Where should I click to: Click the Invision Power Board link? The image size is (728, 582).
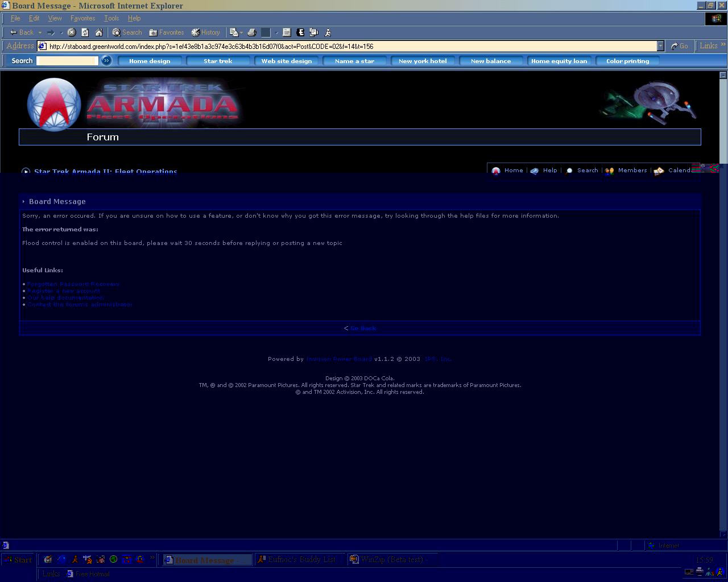point(339,359)
